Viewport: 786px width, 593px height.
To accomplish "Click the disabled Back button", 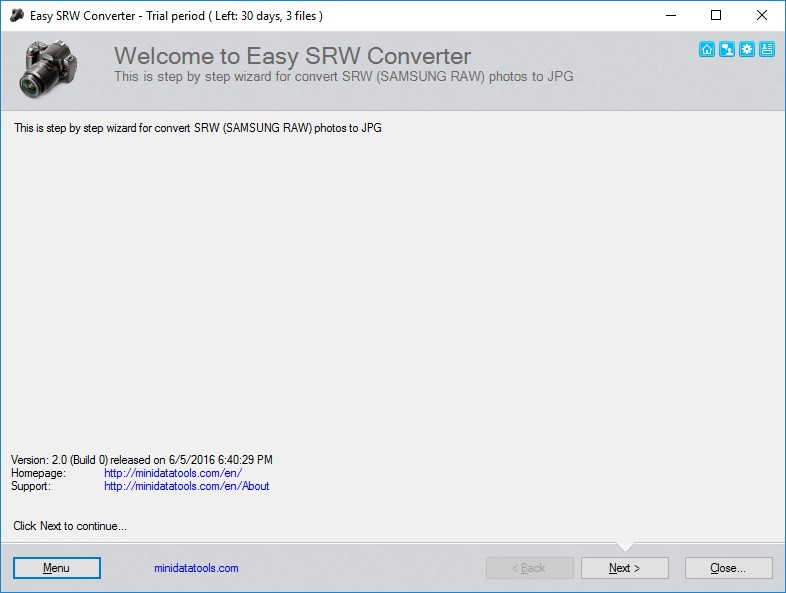I will point(529,568).
